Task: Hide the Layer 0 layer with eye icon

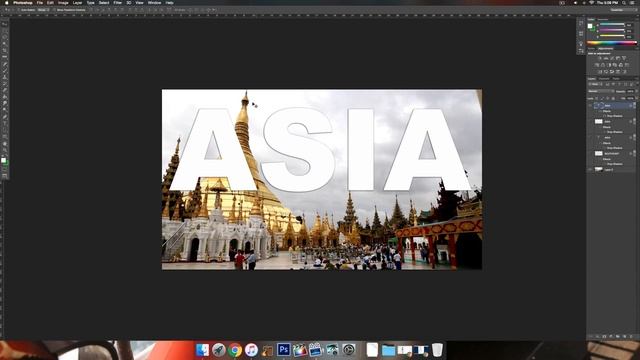Action: 590,169
